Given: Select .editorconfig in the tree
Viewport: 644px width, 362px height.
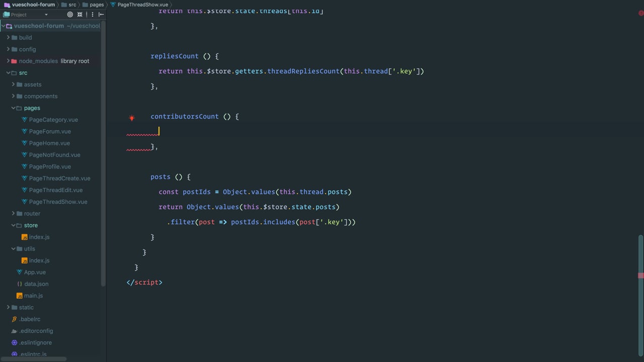Looking at the screenshot, I should pyautogui.click(x=36, y=331).
